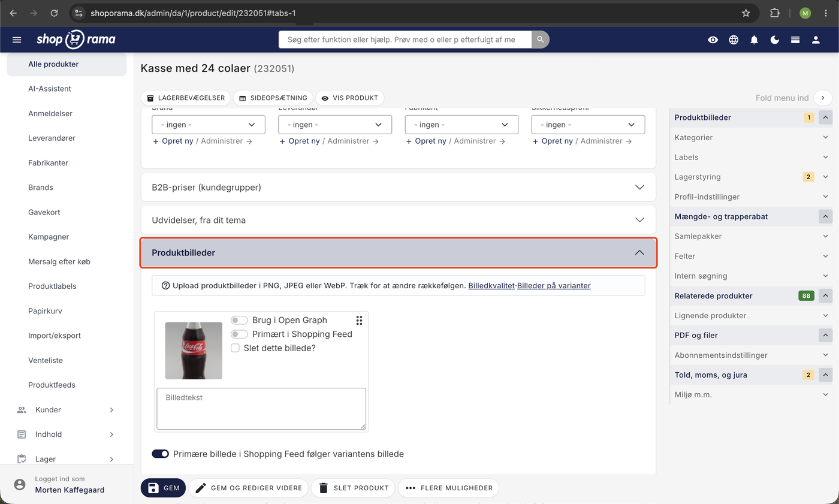Image resolution: width=839 pixels, height=504 pixels.
Task: Click the Fold menu ind arrow button
Action: click(823, 98)
